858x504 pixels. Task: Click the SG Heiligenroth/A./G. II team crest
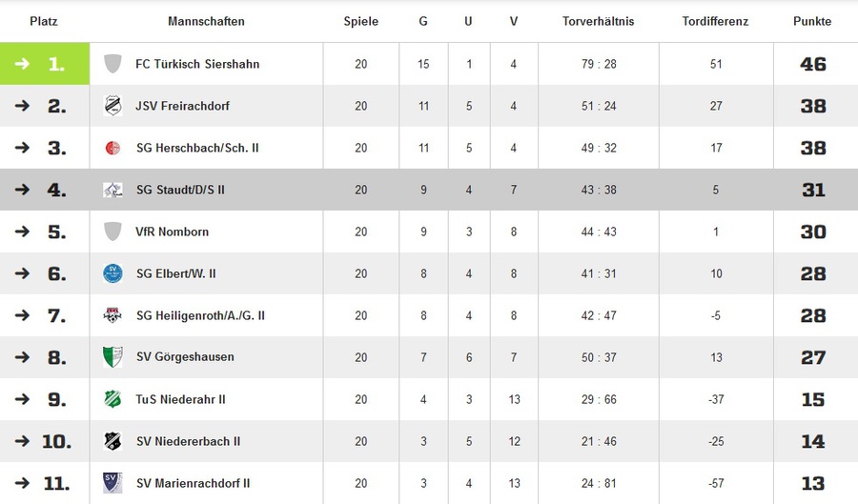point(112,315)
